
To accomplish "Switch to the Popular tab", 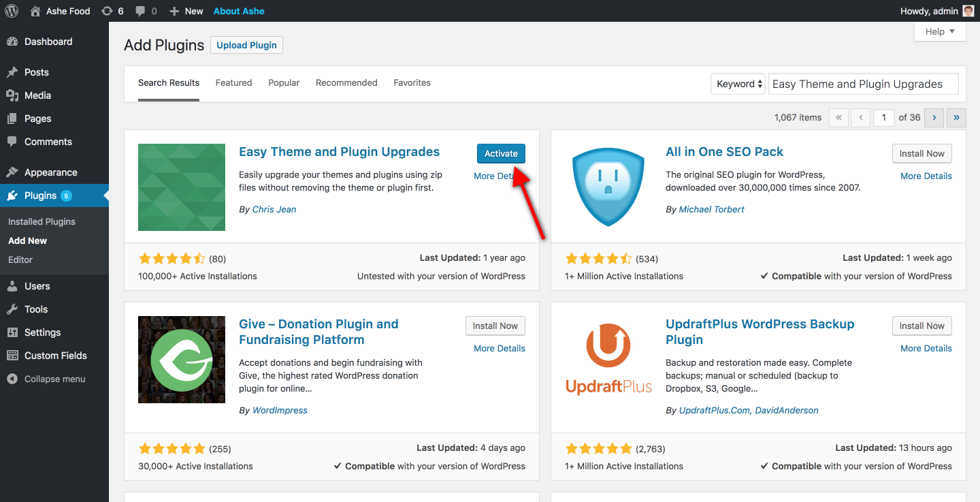I will click(284, 82).
